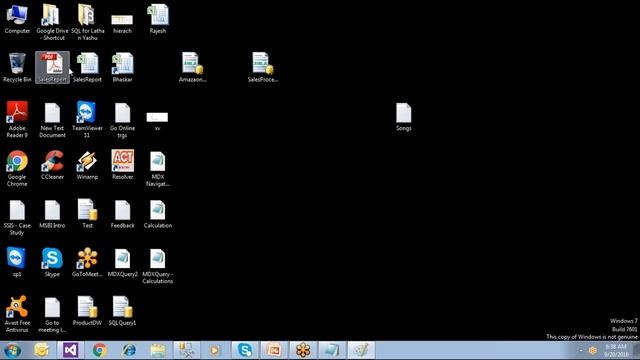
Task: Select the Go to meeting l... file
Action: click(x=52, y=314)
